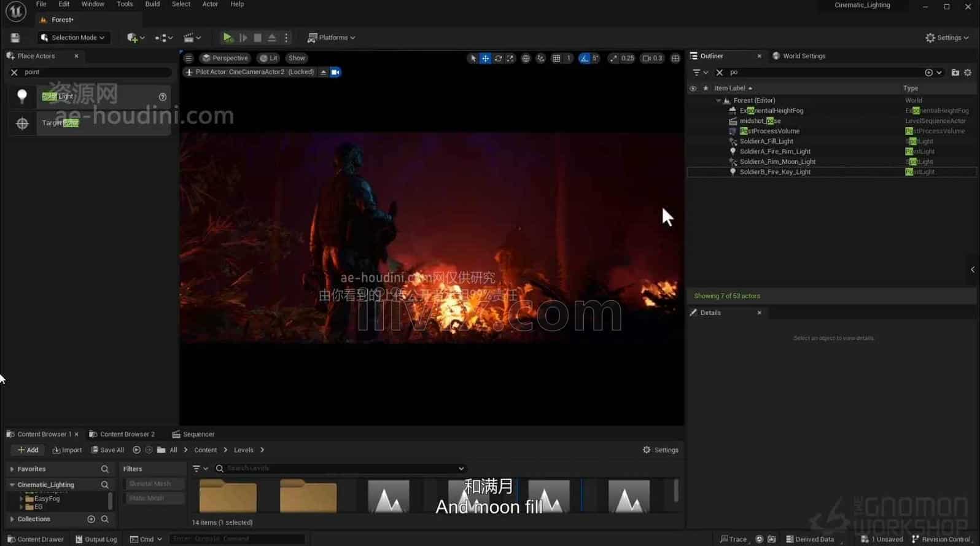Click the viewport layout maximize icon

coord(675,58)
